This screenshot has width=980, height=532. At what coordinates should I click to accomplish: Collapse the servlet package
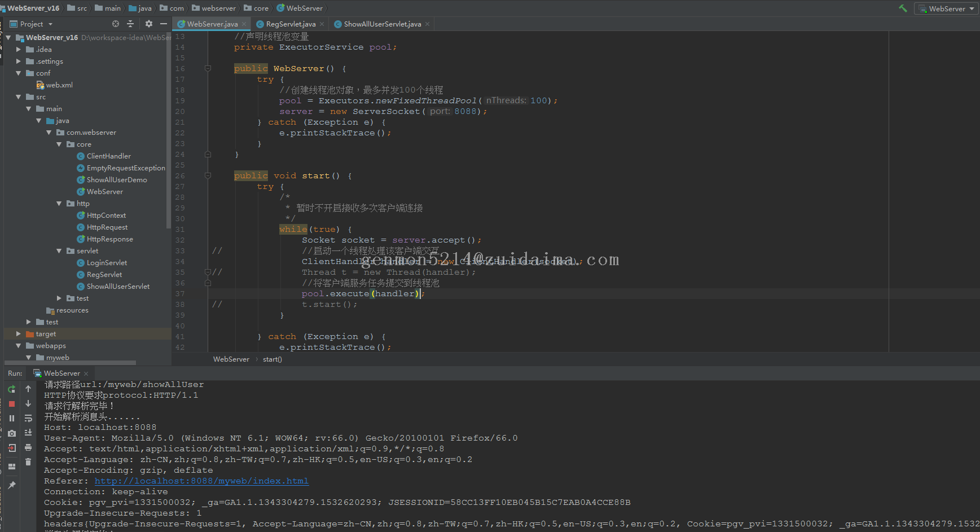[59, 251]
